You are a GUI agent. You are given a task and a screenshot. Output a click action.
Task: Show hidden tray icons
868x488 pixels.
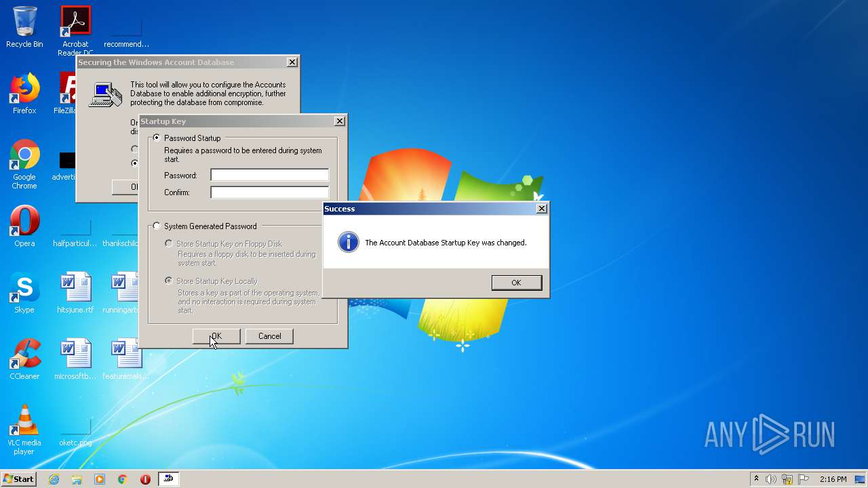(756, 479)
